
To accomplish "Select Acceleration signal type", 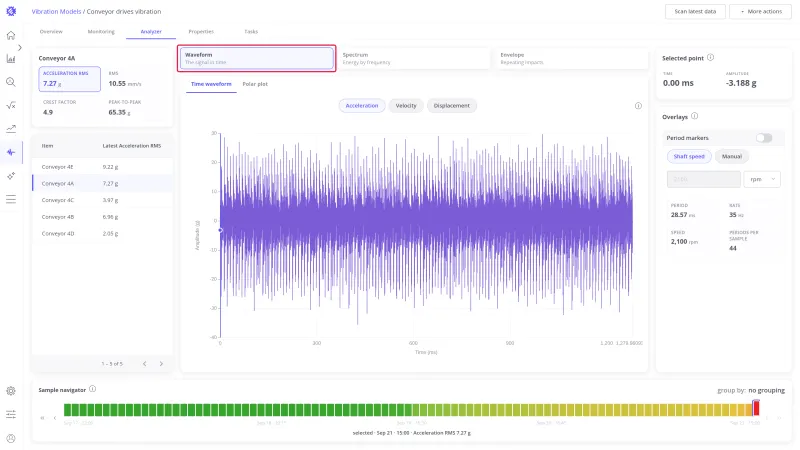I will tap(362, 106).
